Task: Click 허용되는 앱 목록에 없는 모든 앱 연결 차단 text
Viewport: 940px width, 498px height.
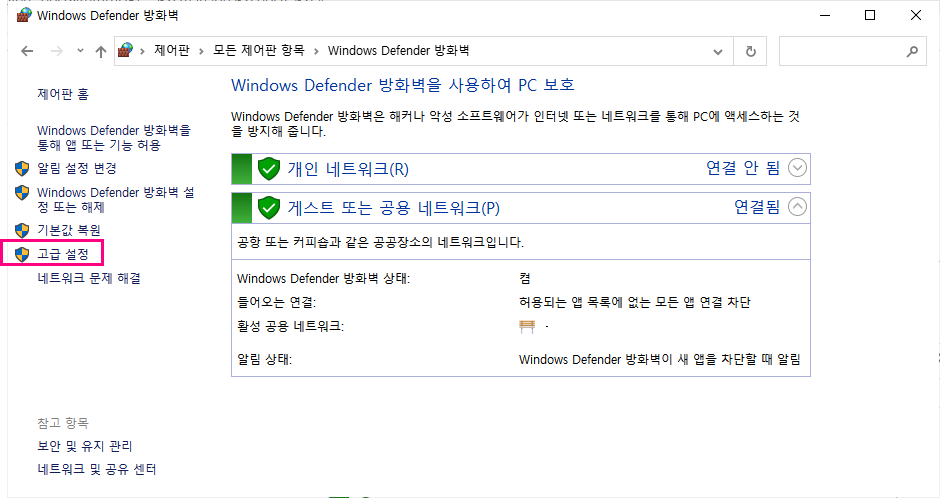Action: pyautogui.click(x=635, y=302)
